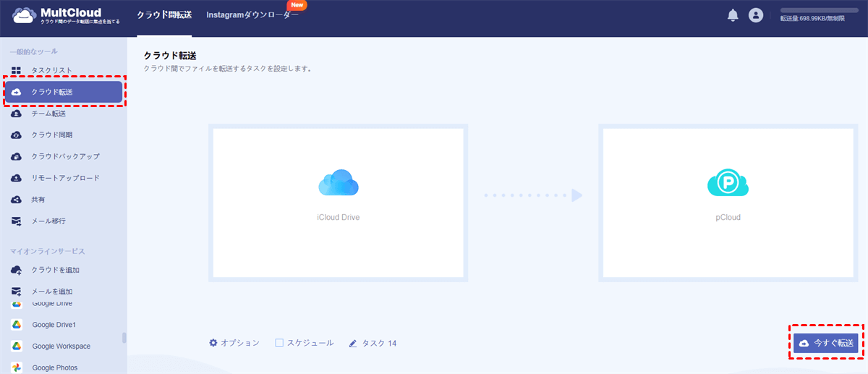Click the 今すぐ転送 button
868x374 pixels.
click(x=825, y=343)
